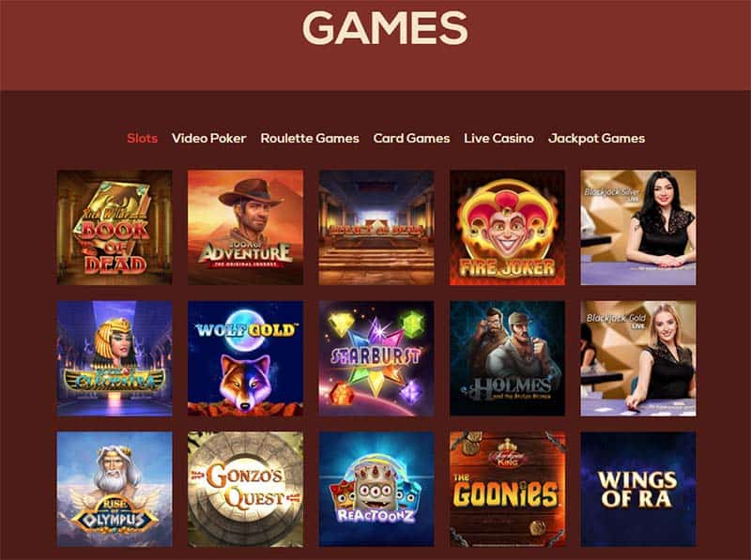751x560 pixels.
Task: Open the Book of Dead game tile
Action: tap(115, 227)
